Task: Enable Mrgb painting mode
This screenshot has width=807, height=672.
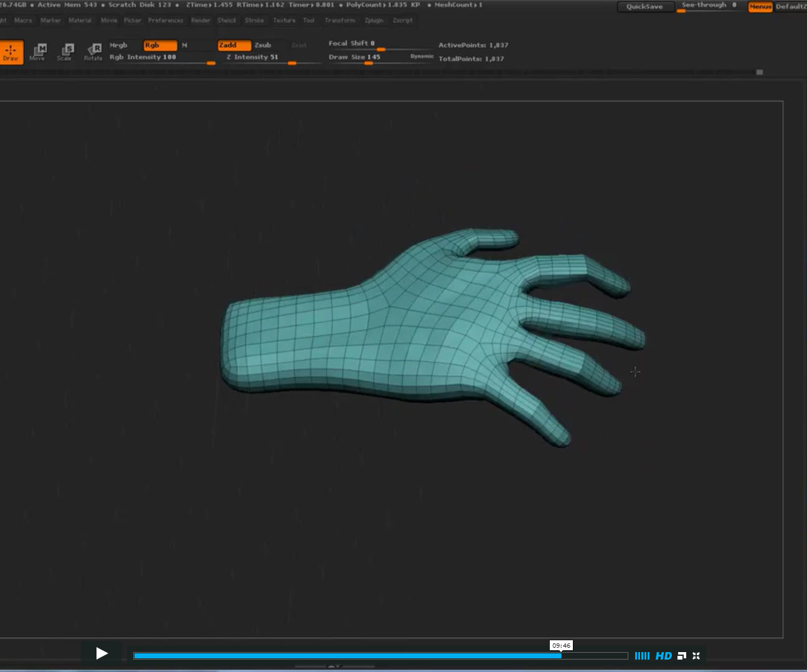Action: (120, 45)
